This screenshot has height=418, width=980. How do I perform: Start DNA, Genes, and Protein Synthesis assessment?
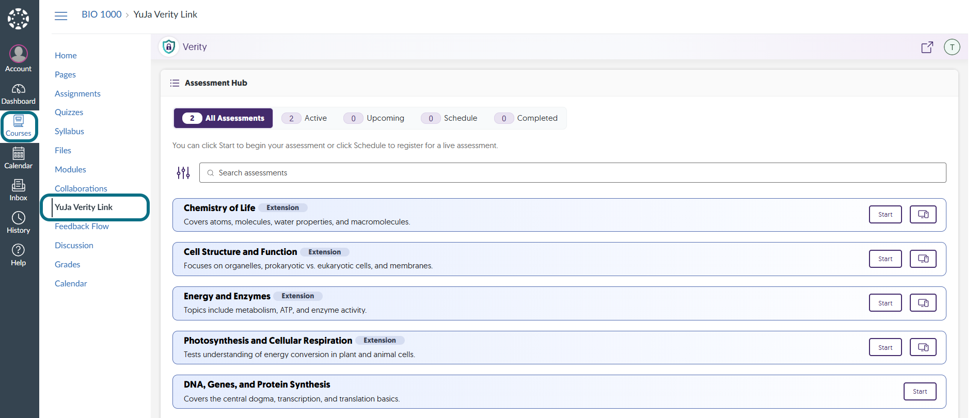pos(920,392)
